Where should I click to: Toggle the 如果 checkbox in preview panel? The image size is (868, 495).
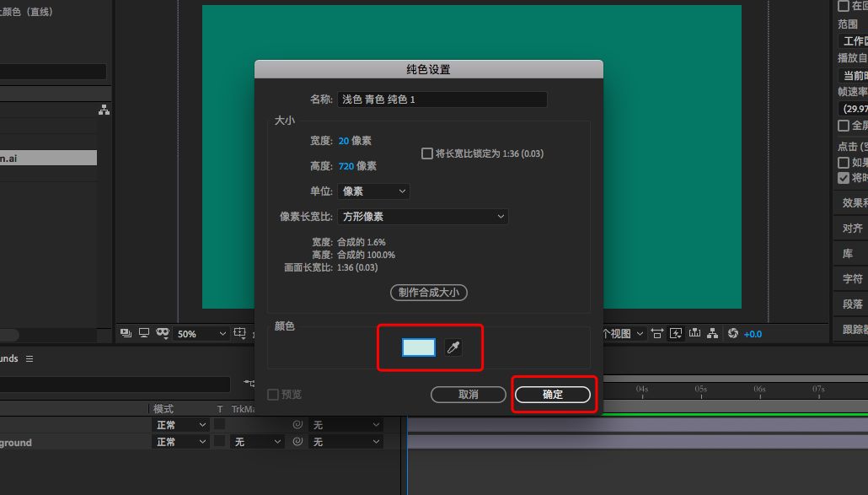click(843, 162)
